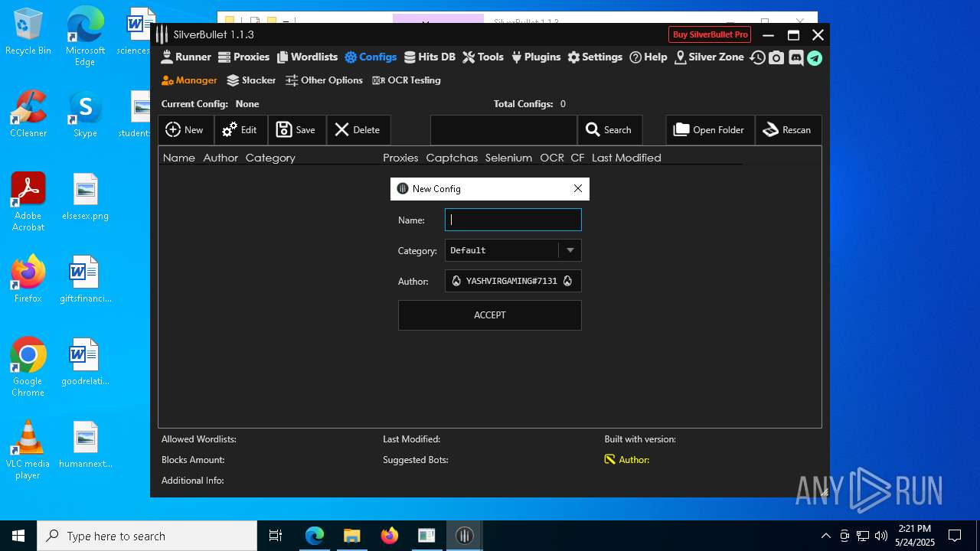Switch to the Proxies tab

pyautogui.click(x=243, y=57)
